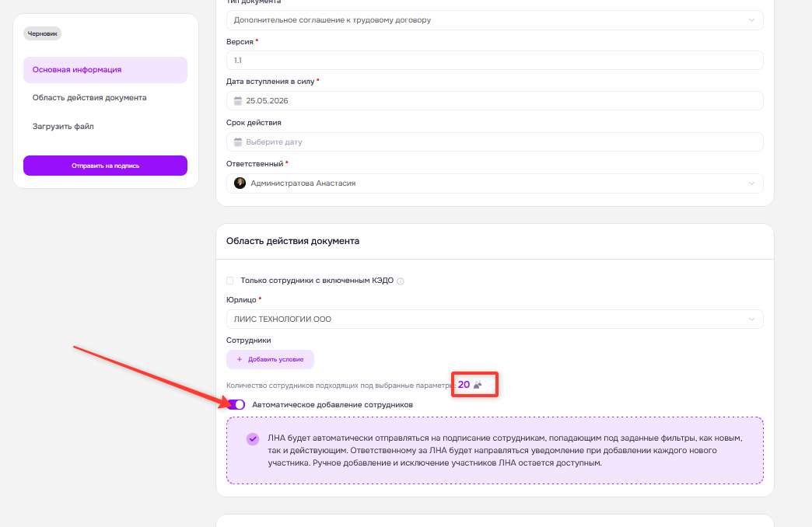
Task: Click the calendar icon in the effective date field
Action: pyautogui.click(x=238, y=100)
